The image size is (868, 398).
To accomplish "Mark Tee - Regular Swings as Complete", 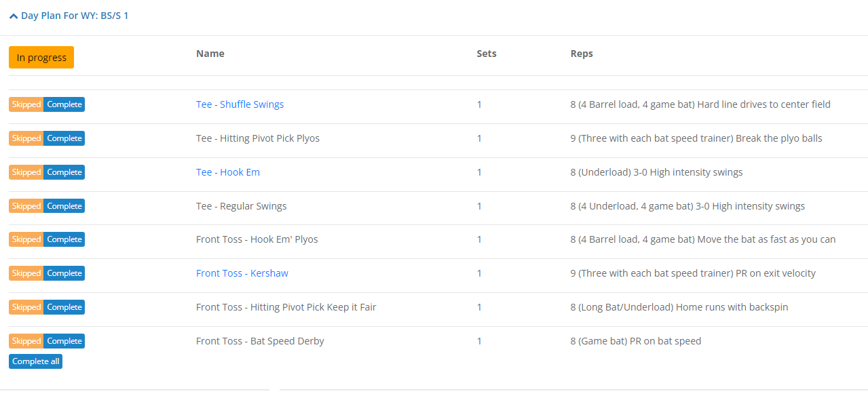I will 64,206.
